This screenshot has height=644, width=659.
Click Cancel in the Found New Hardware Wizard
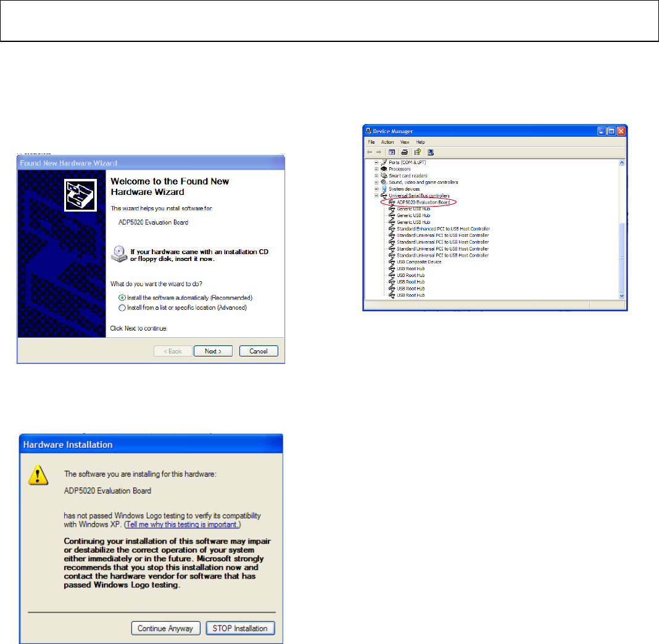259,351
